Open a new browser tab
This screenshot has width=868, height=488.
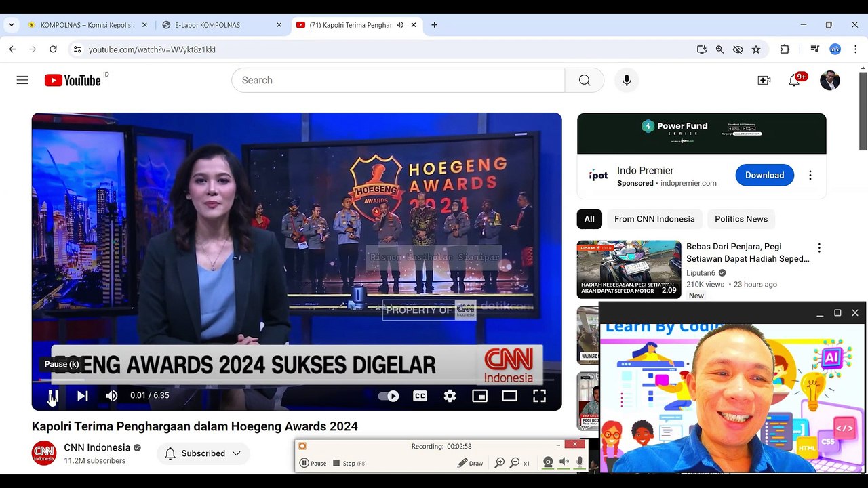pos(434,25)
